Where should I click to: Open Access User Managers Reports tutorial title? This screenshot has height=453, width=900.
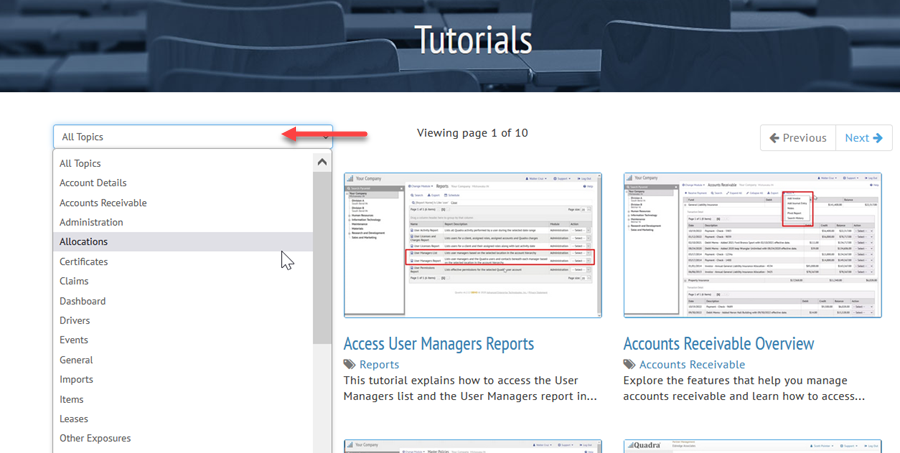(x=438, y=343)
